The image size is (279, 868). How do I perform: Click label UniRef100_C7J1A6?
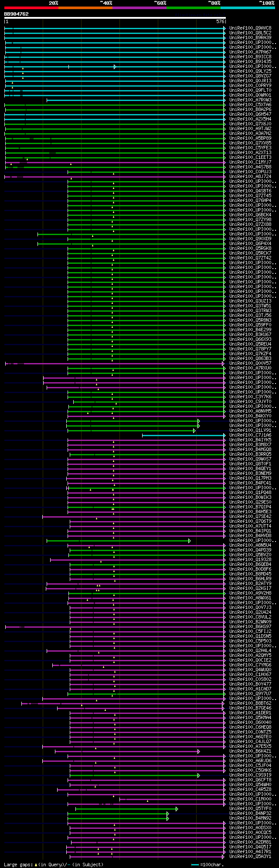[250, 435]
